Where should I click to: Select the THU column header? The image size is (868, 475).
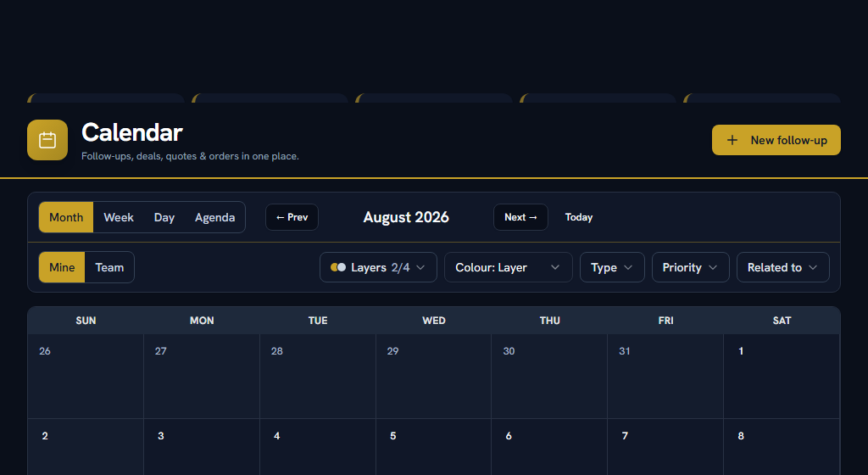(x=549, y=321)
